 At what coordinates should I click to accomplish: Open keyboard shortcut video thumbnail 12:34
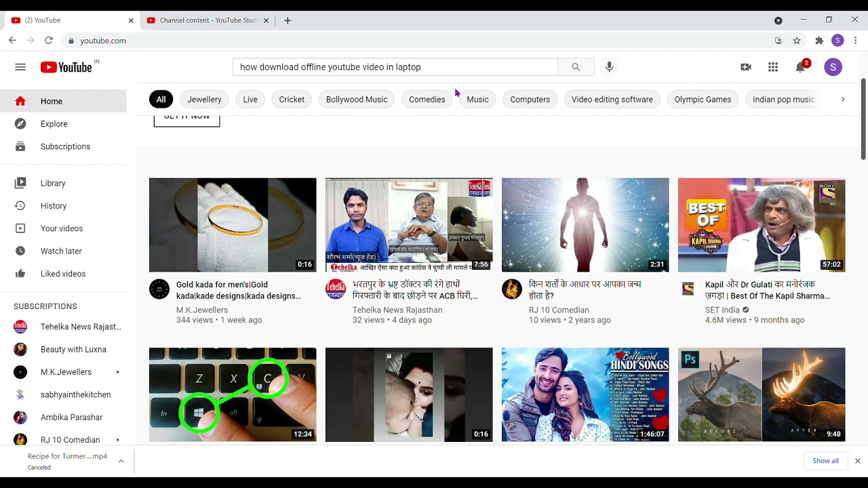point(233,394)
